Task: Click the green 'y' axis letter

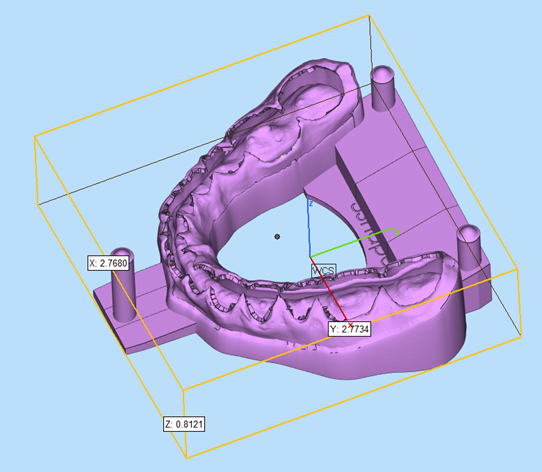Action: coord(397,232)
